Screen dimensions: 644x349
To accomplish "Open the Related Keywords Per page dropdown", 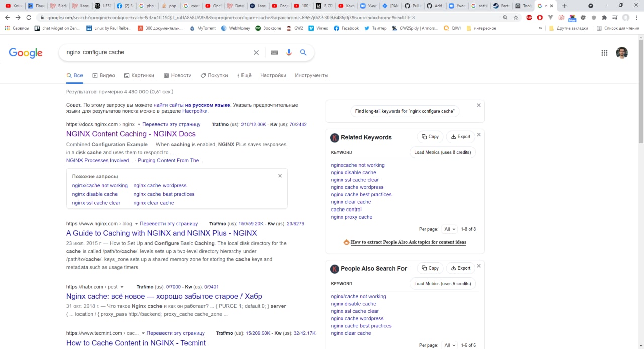I will click(449, 229).
